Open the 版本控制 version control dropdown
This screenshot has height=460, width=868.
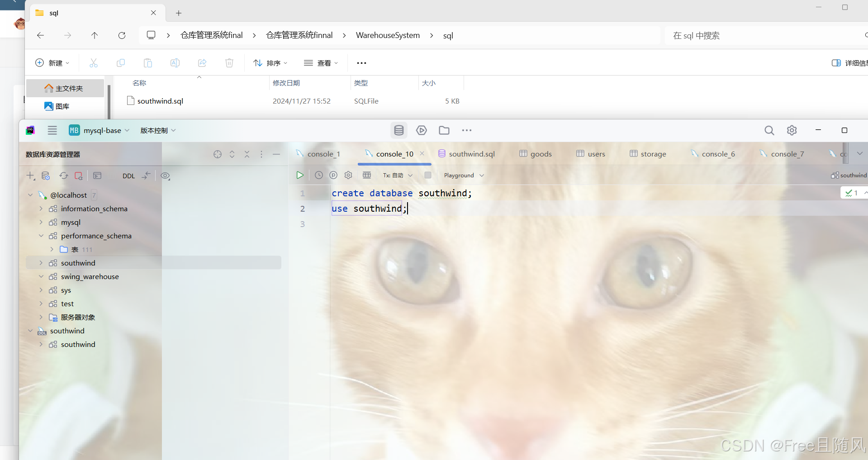coord(158,130)
